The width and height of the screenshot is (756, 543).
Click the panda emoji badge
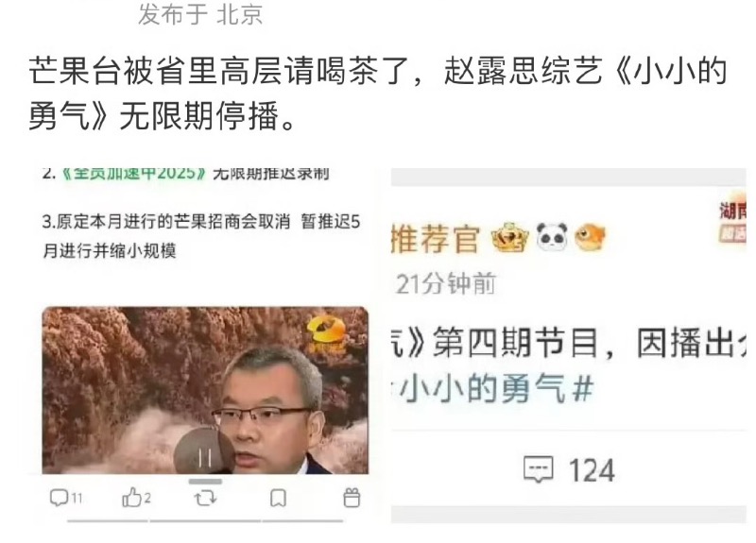click(553, 237)
